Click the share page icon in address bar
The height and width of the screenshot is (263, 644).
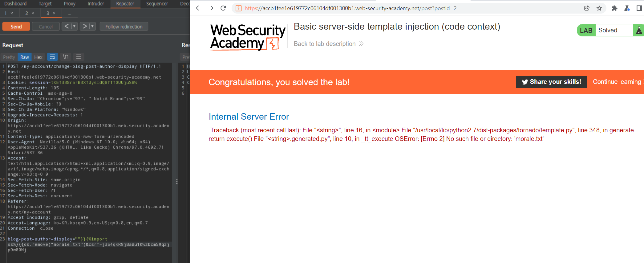click(587, 8)
